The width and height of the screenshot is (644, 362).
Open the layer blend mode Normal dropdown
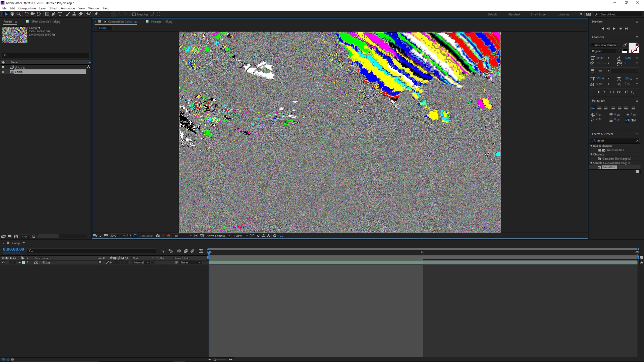tap(141, 262)
